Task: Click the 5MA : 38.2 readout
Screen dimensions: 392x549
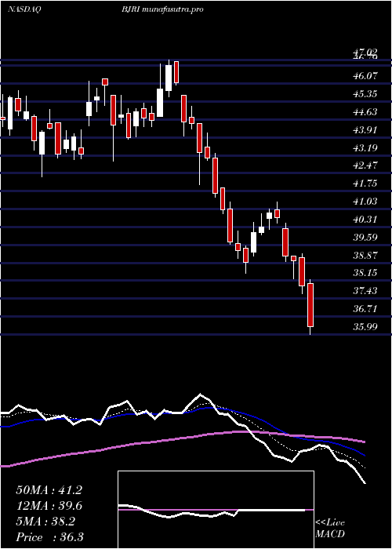Action: point(45,522)
